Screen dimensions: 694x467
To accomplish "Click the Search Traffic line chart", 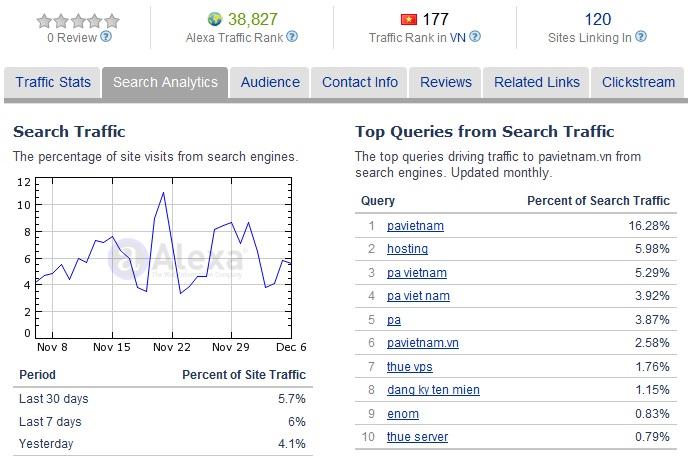I will [163, 258].
